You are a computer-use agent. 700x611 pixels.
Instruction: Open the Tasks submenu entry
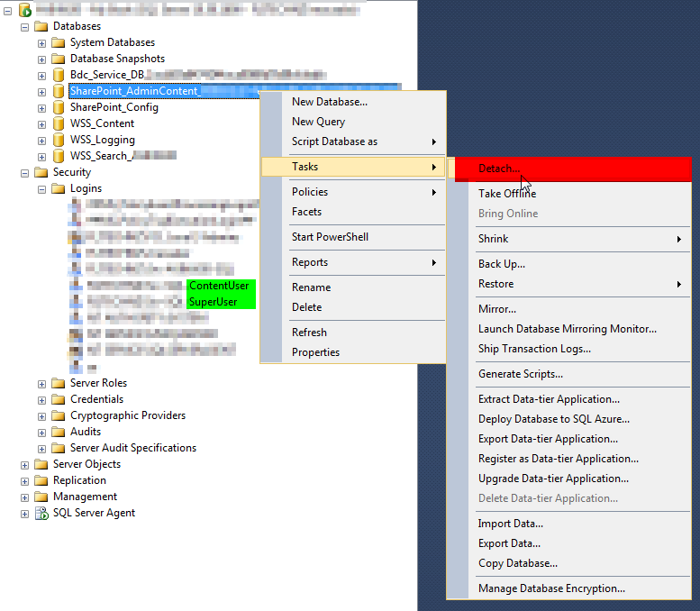click(x=353, y=167)
